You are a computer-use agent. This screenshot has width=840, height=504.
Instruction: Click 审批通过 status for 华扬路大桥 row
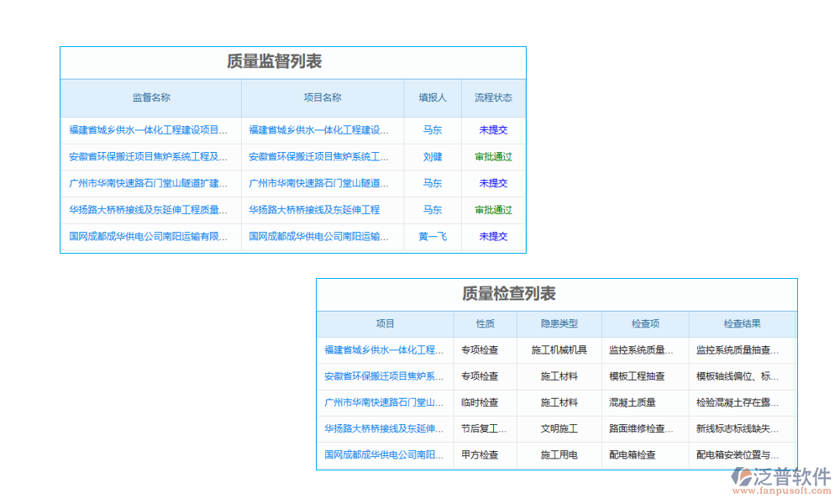492,210
